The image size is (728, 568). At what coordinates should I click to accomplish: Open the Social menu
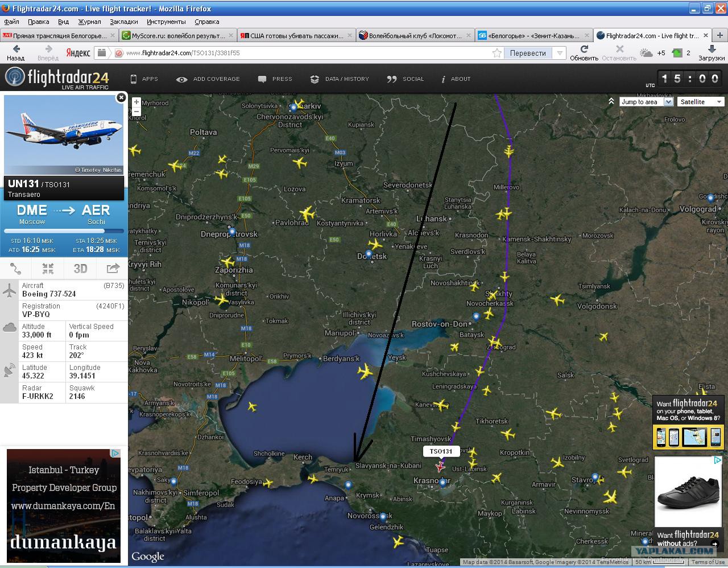coord(406,79)
